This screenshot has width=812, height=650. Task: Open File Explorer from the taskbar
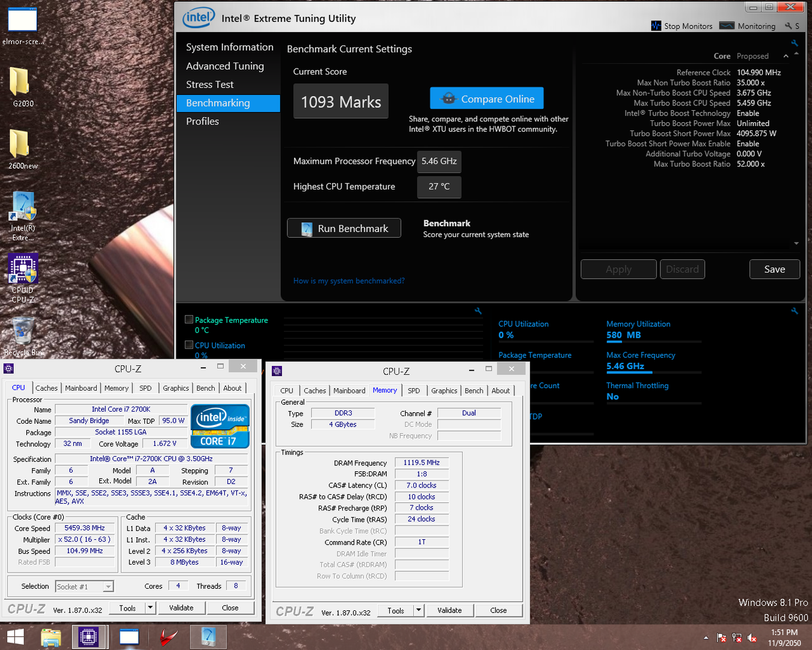[51, 637]
